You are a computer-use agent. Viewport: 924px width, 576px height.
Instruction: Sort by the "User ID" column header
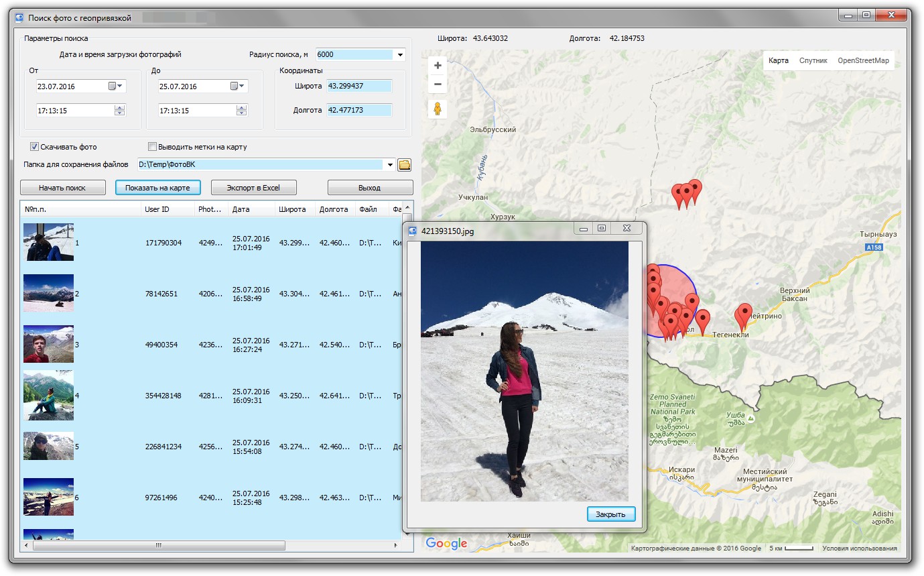coord(168,209)
